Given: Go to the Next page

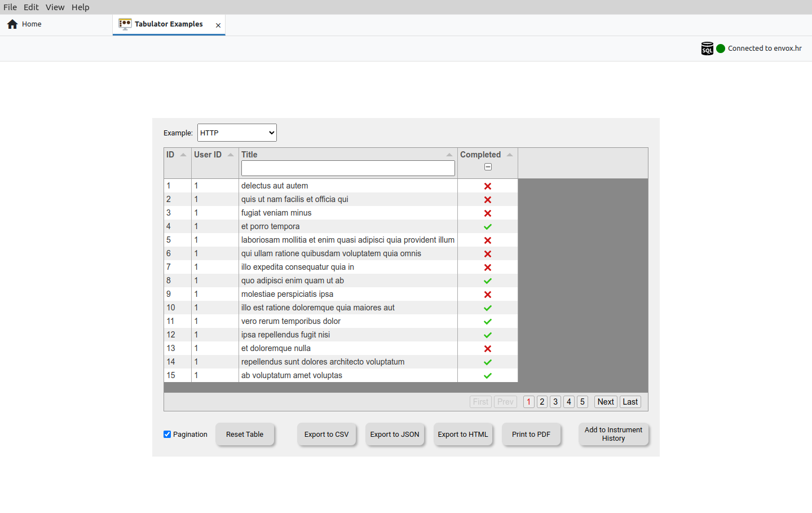Looking at the screenshot, I should click(606, 402).
